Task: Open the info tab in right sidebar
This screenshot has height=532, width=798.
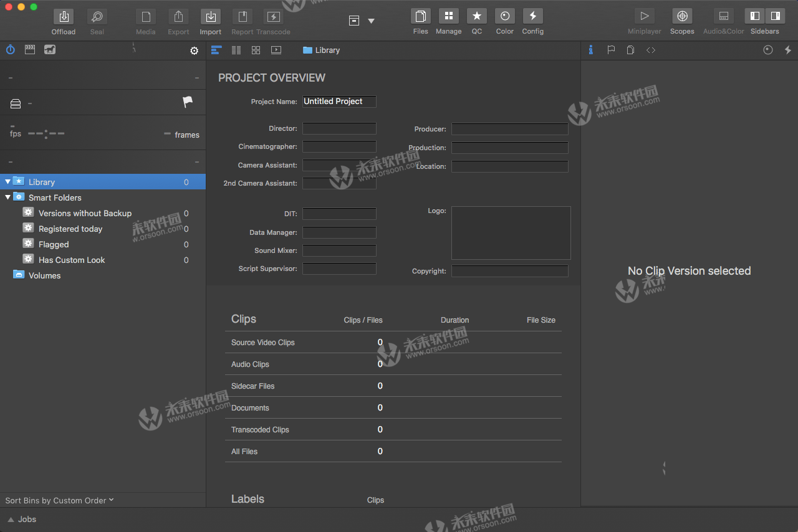Action: (x=590, y=50)
